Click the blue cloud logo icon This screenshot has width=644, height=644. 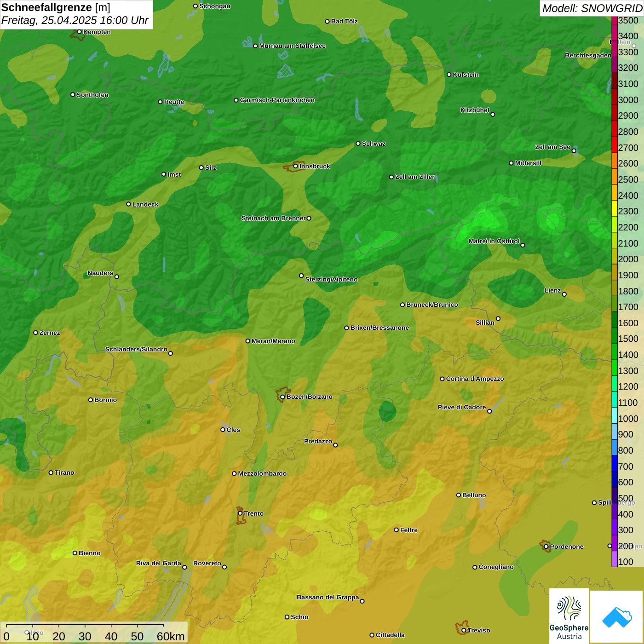click(x=617, y=617)
